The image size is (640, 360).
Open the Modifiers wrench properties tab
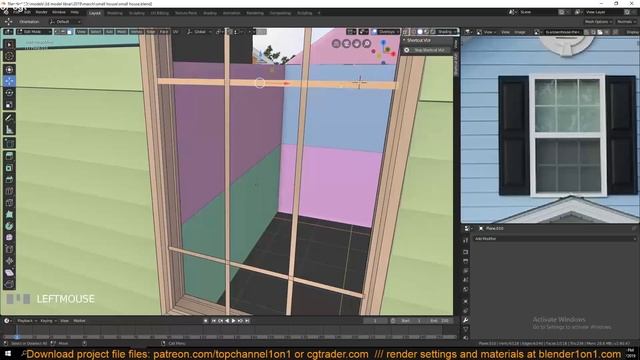[x=466, y=320]
